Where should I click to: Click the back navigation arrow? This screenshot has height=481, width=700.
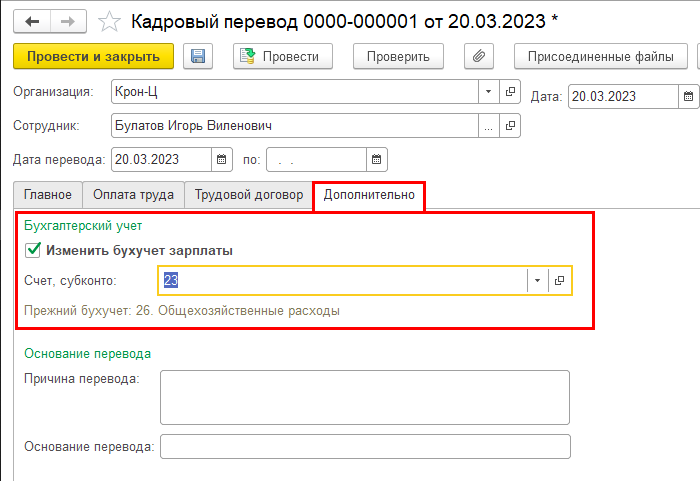point(32,20)
